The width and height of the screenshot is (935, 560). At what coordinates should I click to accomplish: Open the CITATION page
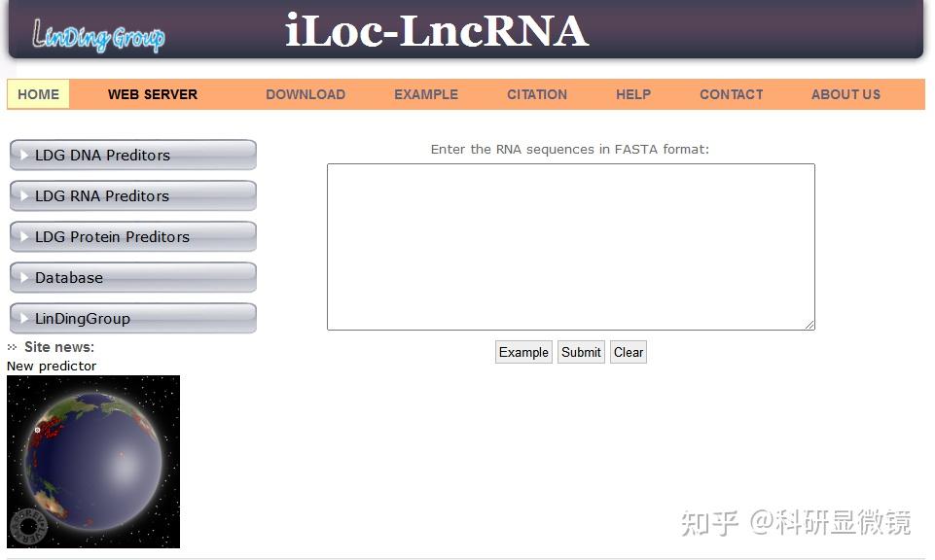pos(536,94)
